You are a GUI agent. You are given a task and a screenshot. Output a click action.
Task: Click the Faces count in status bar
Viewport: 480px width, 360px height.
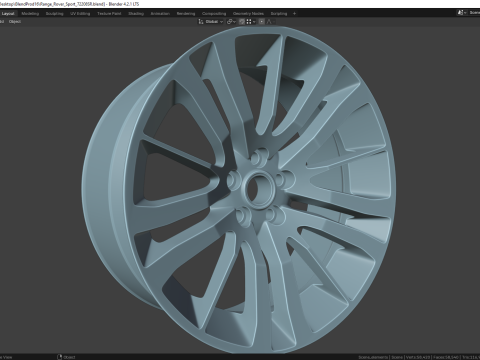(447, 357)
